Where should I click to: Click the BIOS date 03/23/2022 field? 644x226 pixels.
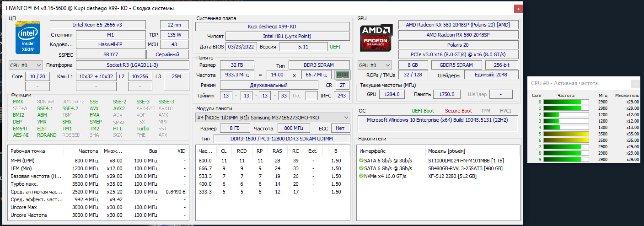(241, 47)
